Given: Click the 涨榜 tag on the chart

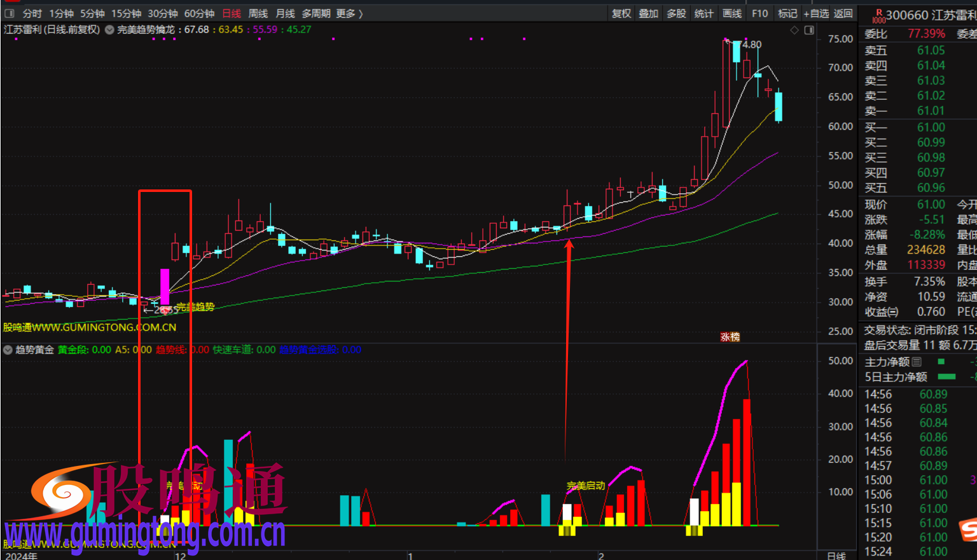Looking at the screenshot, I should tap(730, 337).
